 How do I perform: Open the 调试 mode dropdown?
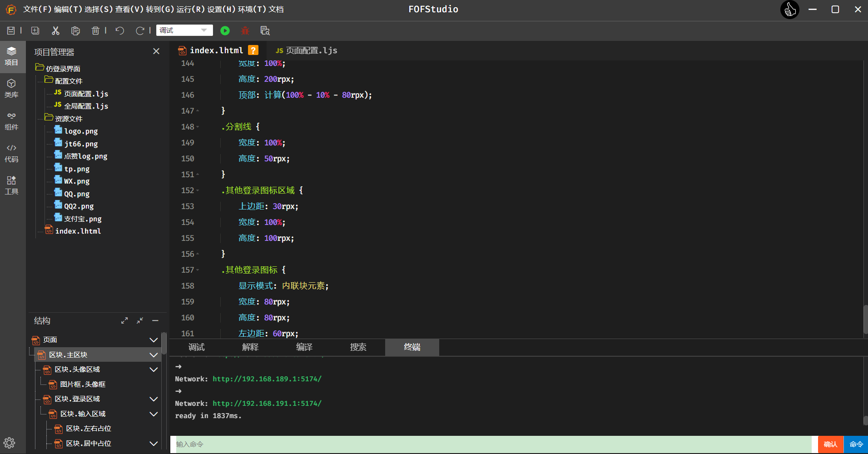point(184,30)
